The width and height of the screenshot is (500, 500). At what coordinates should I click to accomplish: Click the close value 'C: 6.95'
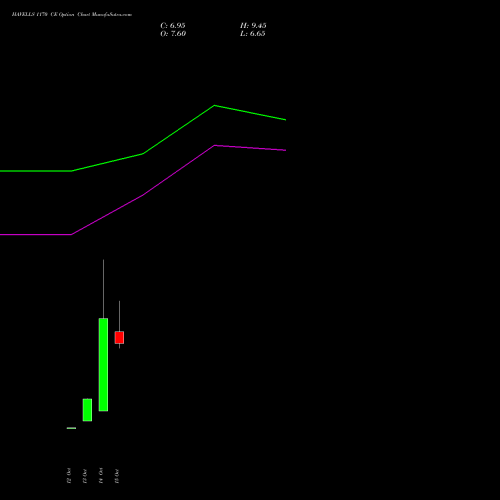(173, 26)
